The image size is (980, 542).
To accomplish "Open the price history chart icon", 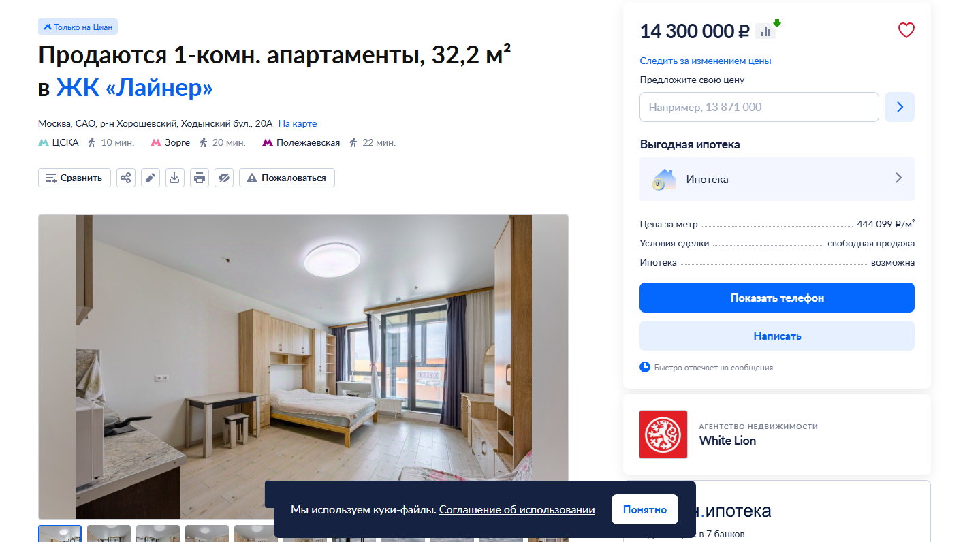I will point(766,31).
